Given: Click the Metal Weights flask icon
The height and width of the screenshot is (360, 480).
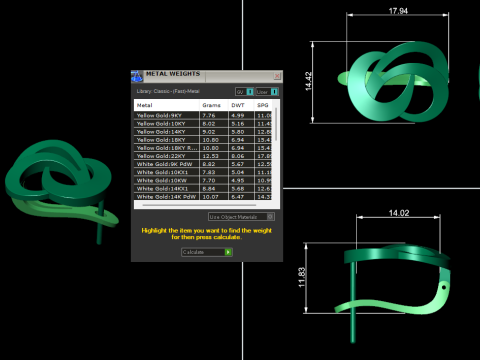Looking at the screenshot, I should 137,76.
